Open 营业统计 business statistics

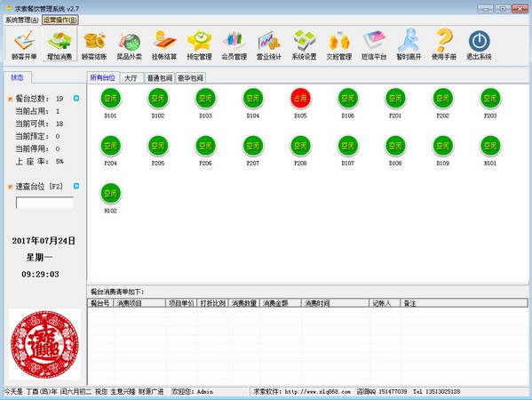[269, 44]
